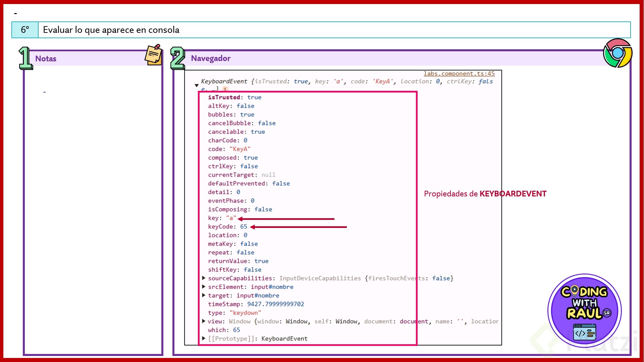Click the green number 1 badge
Screen dimensions: 644x362
(25, 58)
